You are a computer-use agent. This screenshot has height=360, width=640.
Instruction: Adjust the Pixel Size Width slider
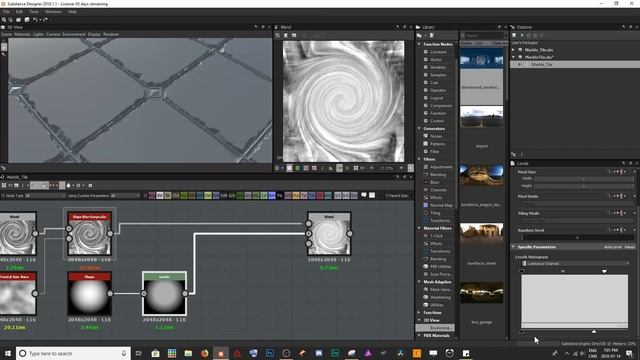pyautogui.click(x=584, y=179)
